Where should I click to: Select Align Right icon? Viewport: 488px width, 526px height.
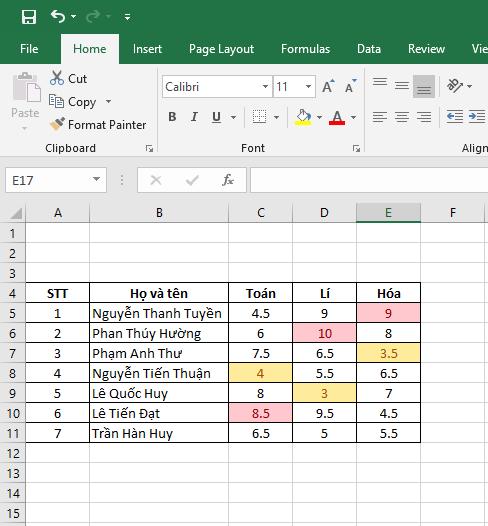(x=424, y=117)
